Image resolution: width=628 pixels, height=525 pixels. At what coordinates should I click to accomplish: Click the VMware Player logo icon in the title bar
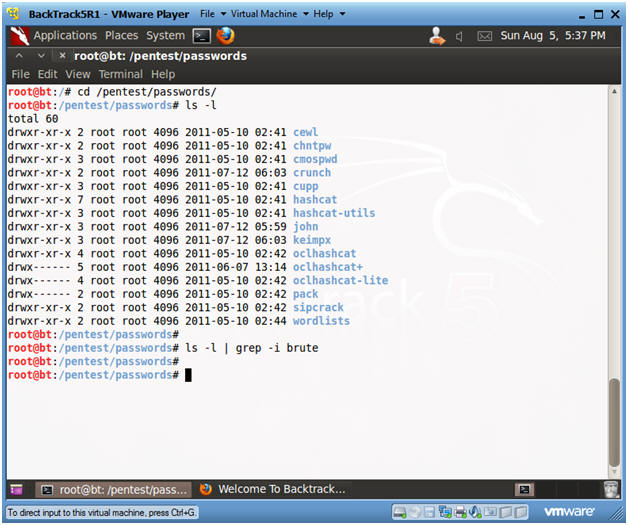14,14
